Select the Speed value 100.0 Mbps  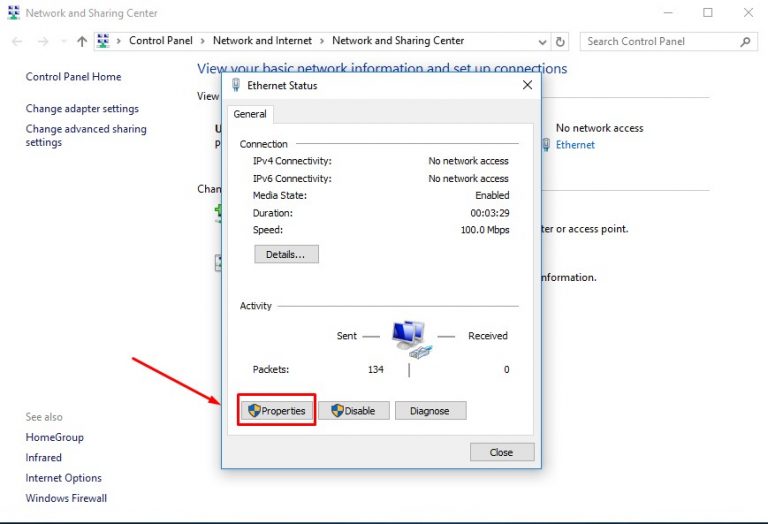485,230
